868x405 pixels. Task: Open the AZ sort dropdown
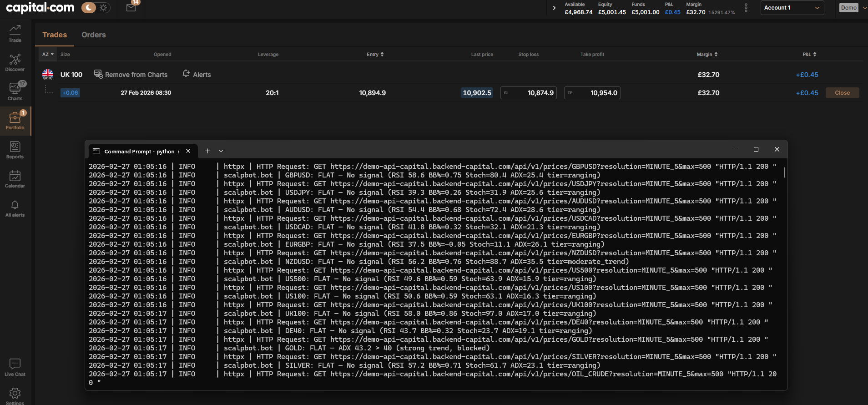[48, 54]
